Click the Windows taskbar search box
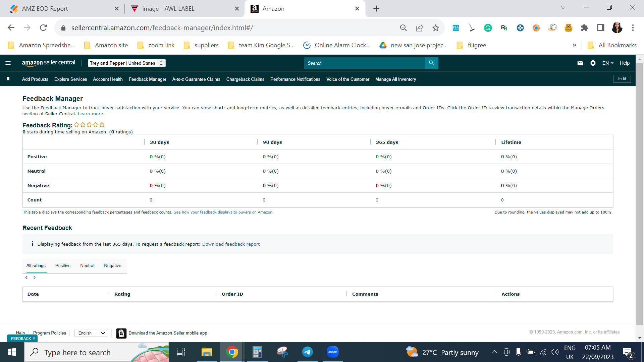The image size is (644, 362). coord(97,352)
